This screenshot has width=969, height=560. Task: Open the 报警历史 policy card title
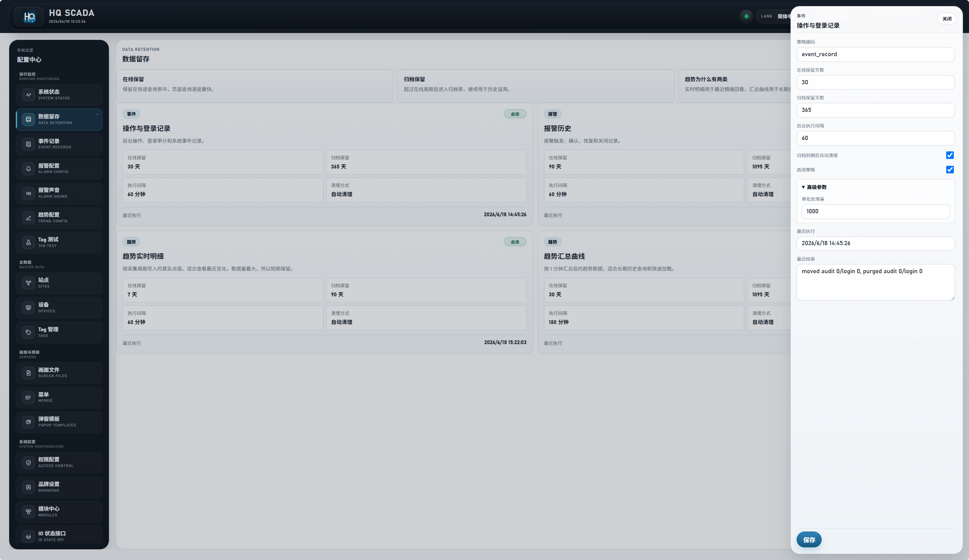point(557,128)
